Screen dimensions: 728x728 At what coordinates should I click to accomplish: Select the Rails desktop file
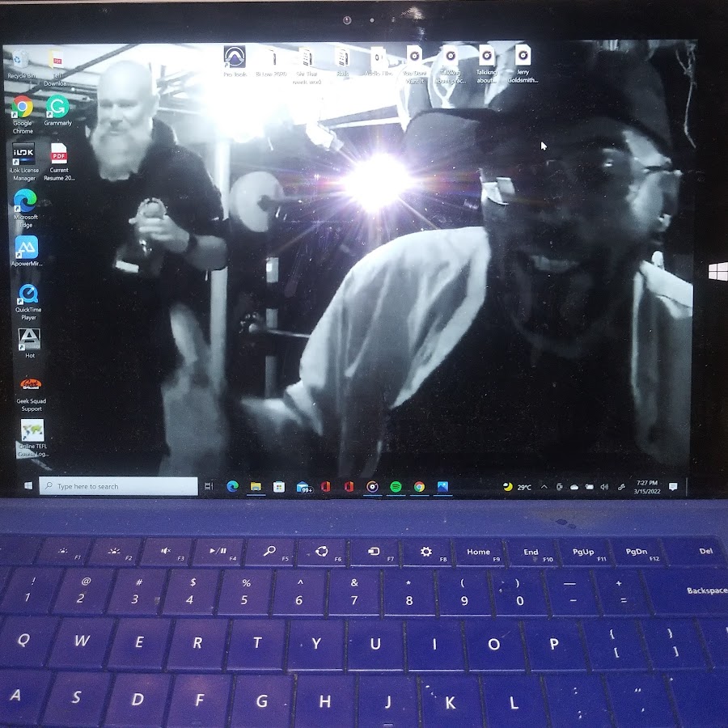[x=343, y=61]
